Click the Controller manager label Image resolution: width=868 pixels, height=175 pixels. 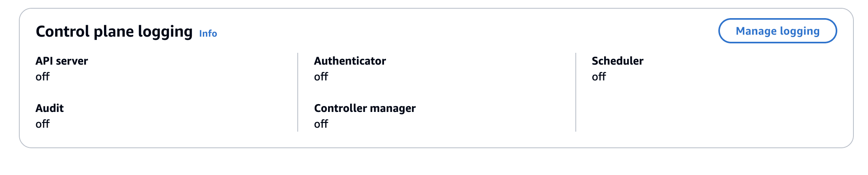(365, 108)
